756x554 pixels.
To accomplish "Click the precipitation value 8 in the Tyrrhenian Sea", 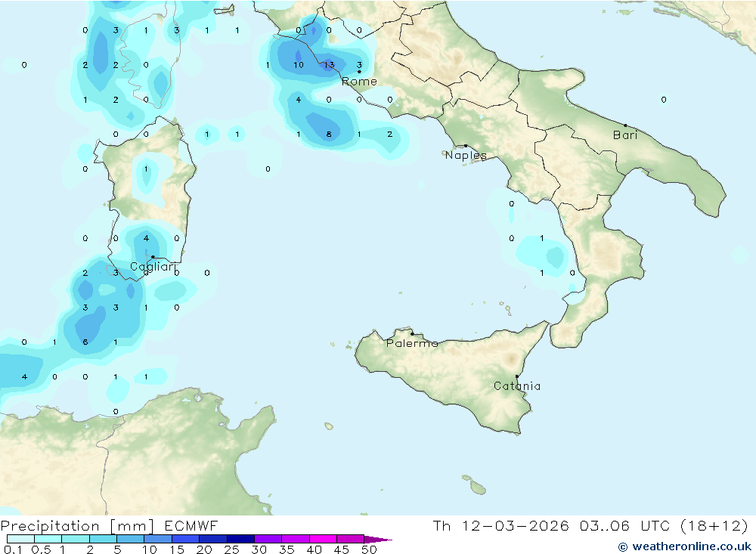I will coord(329,134).
